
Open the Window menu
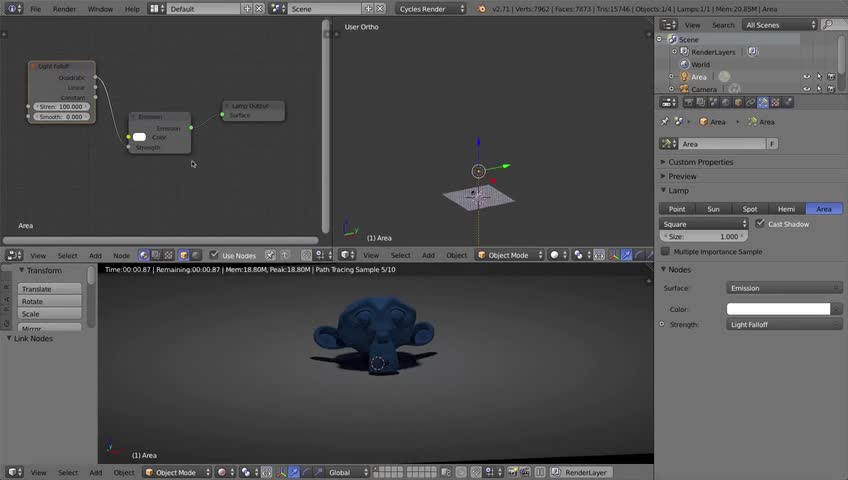[x=100, y=9]
